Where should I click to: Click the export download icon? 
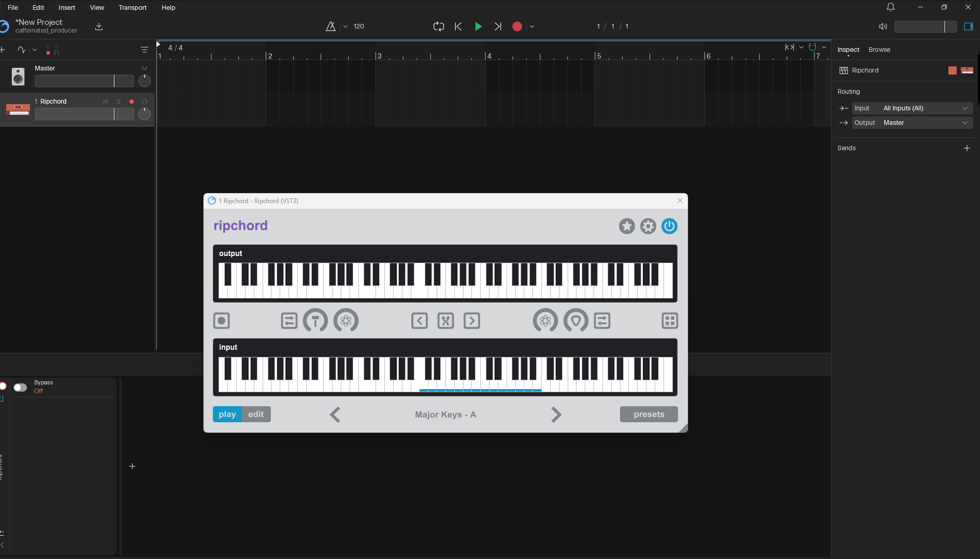[99, 26]
